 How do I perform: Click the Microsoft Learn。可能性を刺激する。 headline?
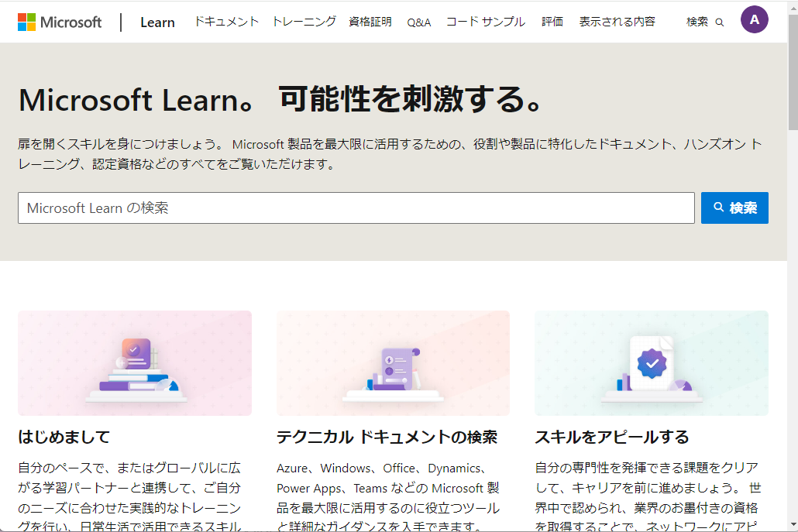click(281, 99)
